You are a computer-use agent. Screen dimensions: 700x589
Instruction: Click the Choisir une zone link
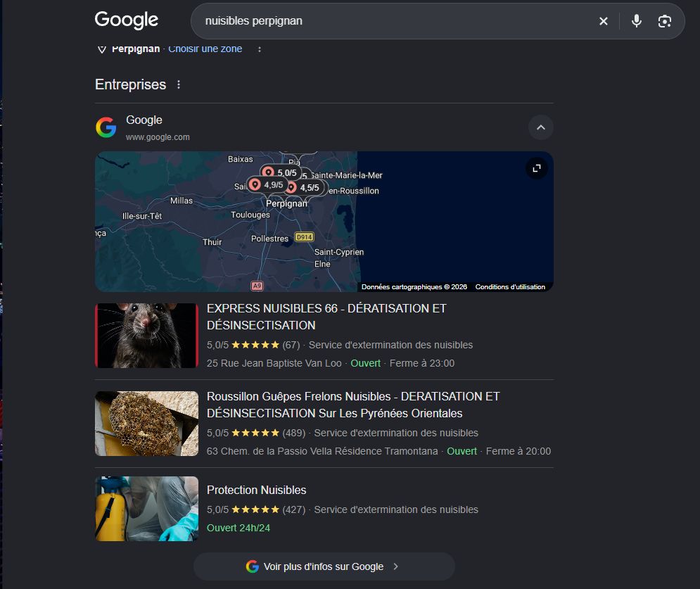pos(205,49)
